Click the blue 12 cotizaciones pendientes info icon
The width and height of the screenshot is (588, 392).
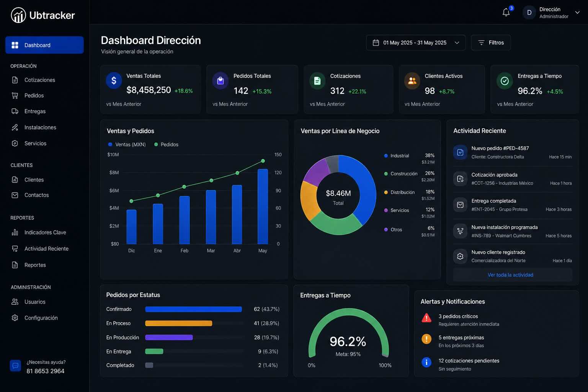426,362
